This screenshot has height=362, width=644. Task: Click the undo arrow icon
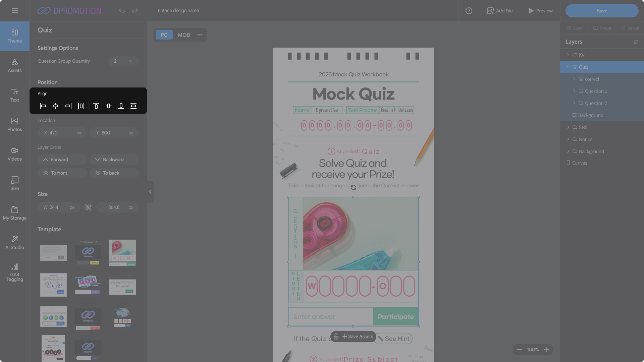tap(122, 11)
